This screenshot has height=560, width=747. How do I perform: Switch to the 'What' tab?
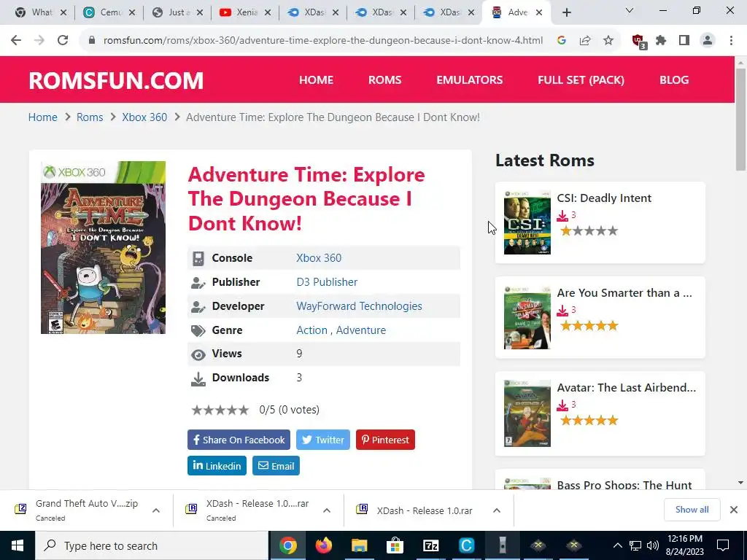[x=41, y=12]
